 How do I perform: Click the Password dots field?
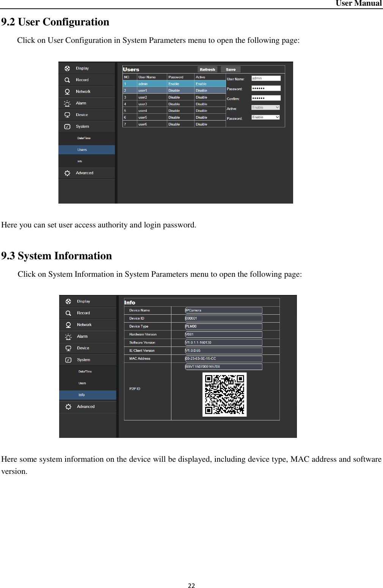click(266, 88)
